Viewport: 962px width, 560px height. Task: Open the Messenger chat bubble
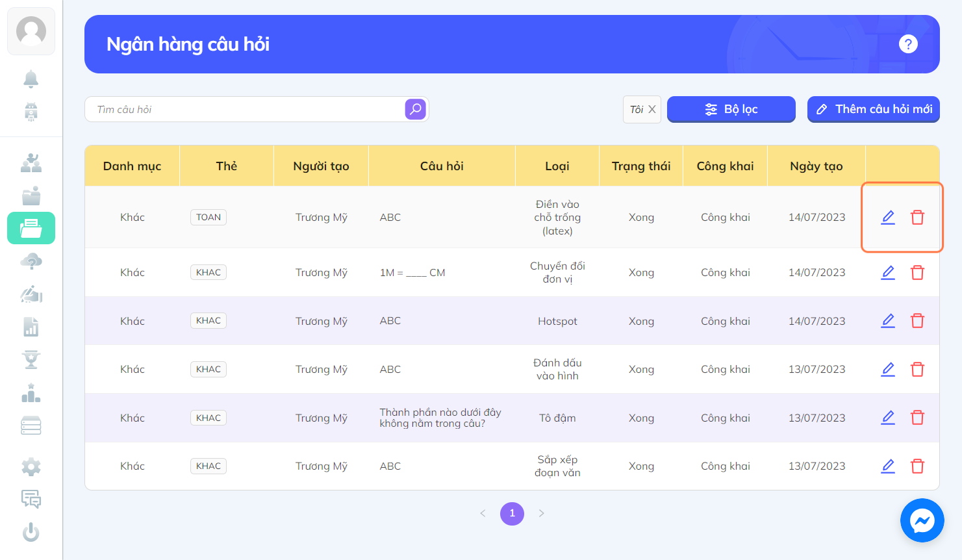pos(922,520)
